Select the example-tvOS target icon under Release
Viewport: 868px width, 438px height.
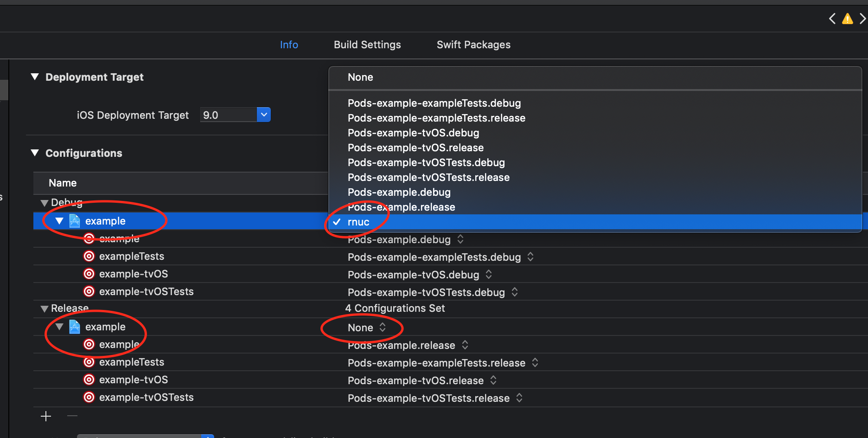pos(89,380)
